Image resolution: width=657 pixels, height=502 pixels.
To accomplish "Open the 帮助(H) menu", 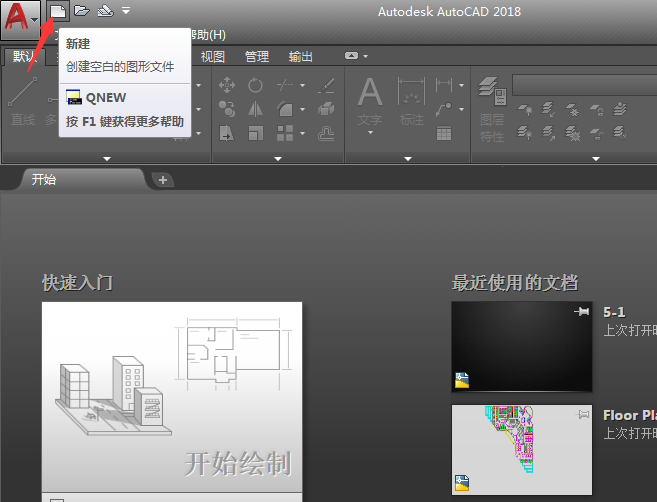I will click(x=208, y=35).
